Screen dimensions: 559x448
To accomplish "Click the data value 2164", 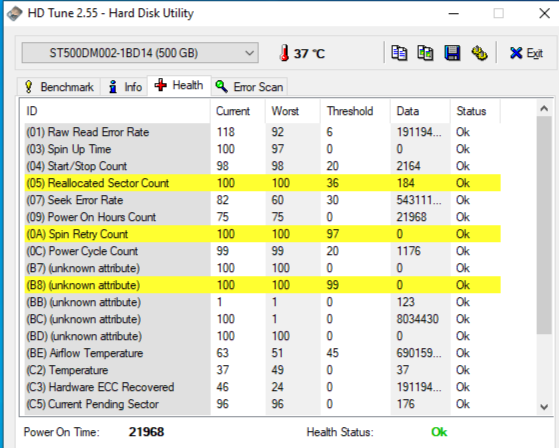I will click(x=409, y=166).
